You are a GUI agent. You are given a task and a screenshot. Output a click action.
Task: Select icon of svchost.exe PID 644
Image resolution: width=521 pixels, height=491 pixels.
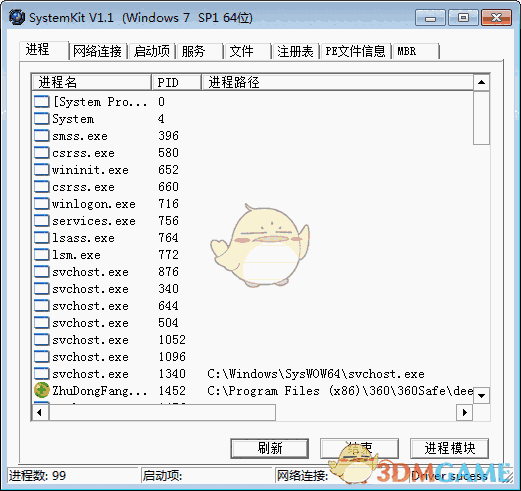coord(42,306)
